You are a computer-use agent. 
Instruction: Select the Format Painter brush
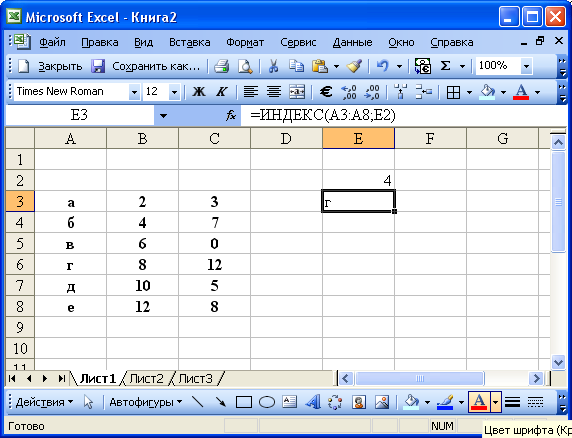[354, 66]
